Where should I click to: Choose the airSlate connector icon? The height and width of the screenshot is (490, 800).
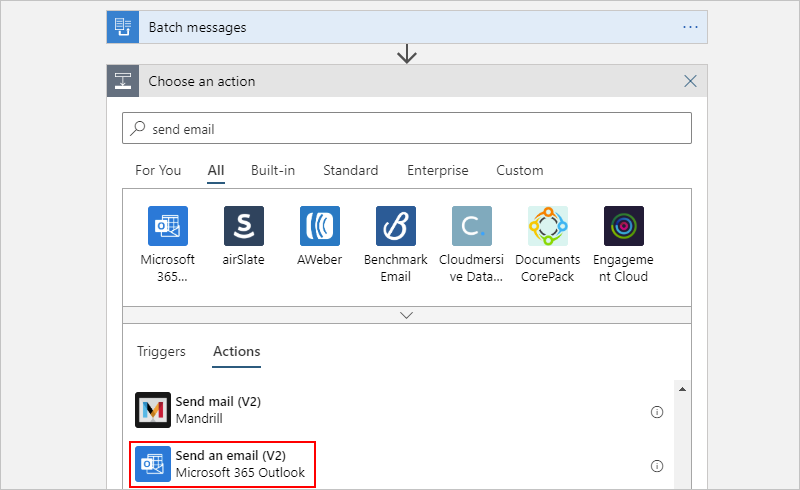pos(244,226)
